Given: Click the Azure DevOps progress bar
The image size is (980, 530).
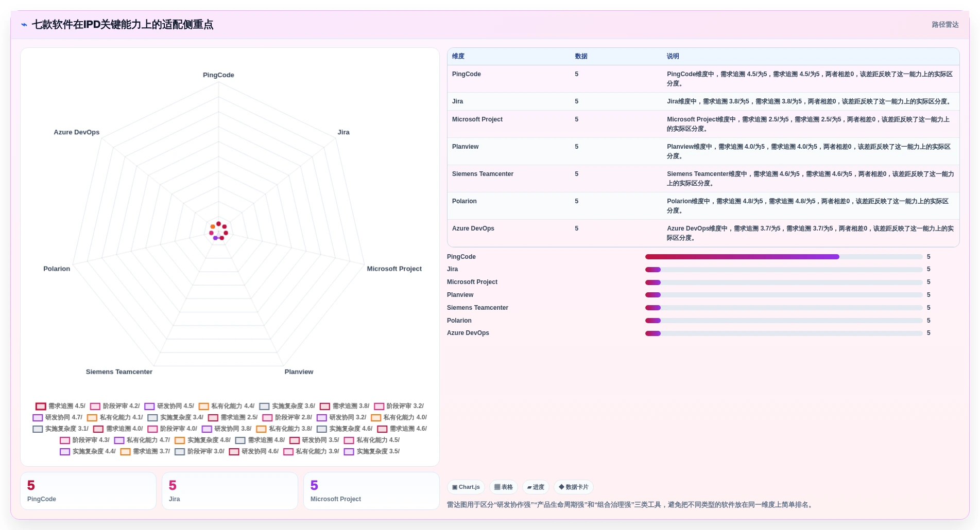Looking at the screenshot, I should [784, 333].
